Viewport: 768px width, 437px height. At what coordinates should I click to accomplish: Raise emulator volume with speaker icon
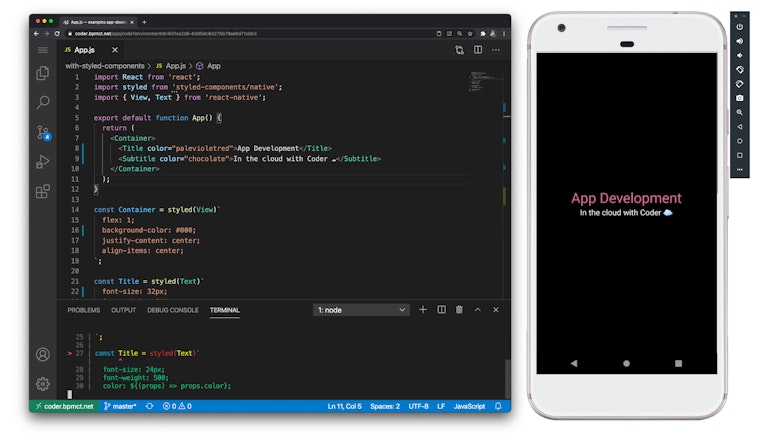tap(740, 41)
